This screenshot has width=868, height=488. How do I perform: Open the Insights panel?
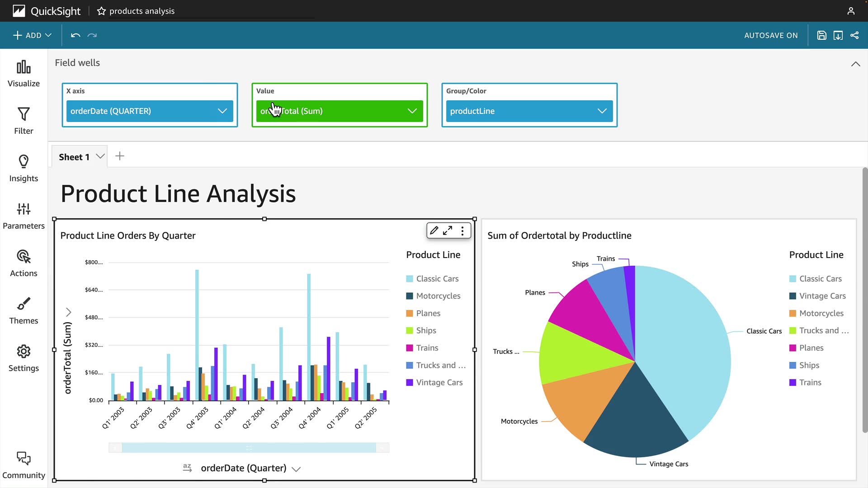click(x=24, y=169)
